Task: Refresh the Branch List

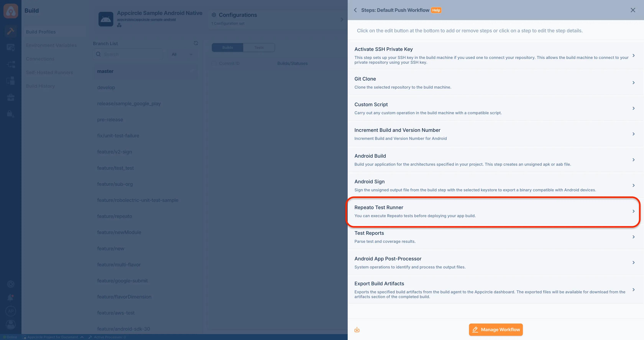Action: point(196,43)
